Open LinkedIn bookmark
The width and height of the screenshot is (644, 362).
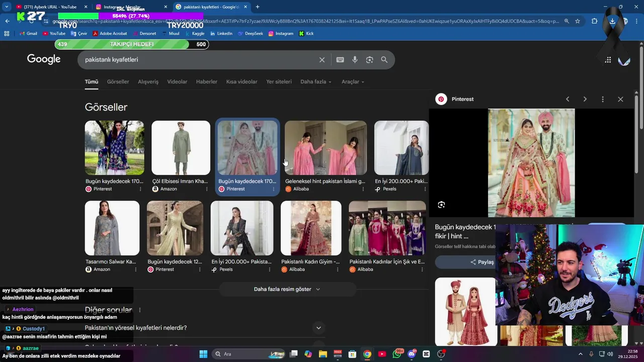click(x=221, y=33)
